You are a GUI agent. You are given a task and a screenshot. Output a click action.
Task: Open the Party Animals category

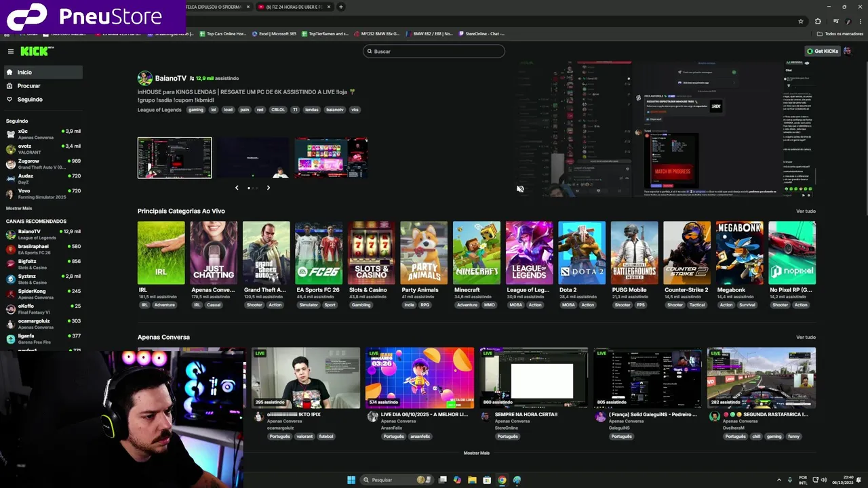coord(424,253)
